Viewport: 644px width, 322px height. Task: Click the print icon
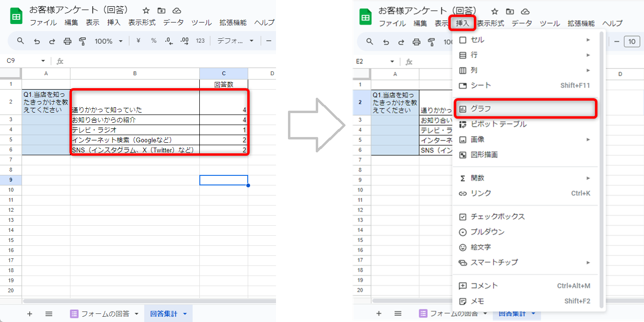pos(68,41)
